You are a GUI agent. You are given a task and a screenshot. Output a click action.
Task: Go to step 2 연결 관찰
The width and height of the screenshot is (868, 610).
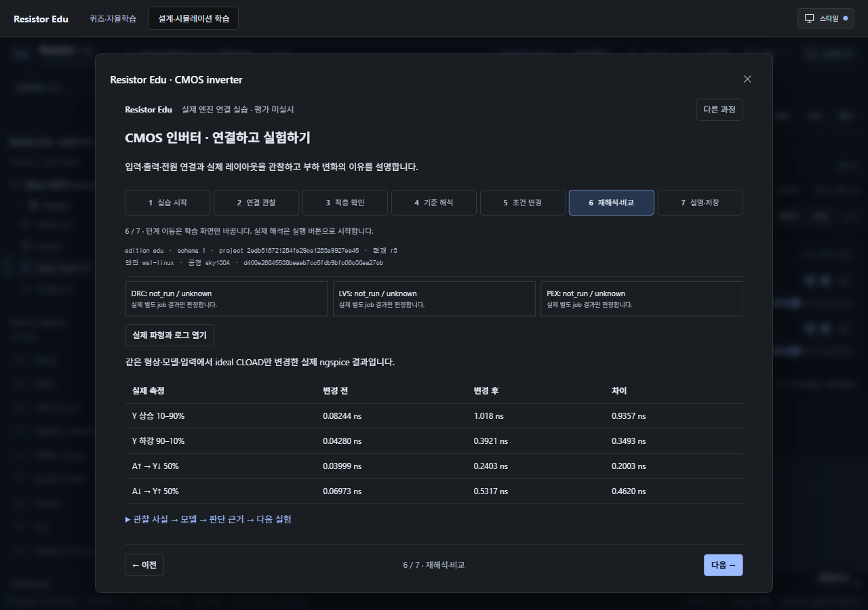(256, 203)
